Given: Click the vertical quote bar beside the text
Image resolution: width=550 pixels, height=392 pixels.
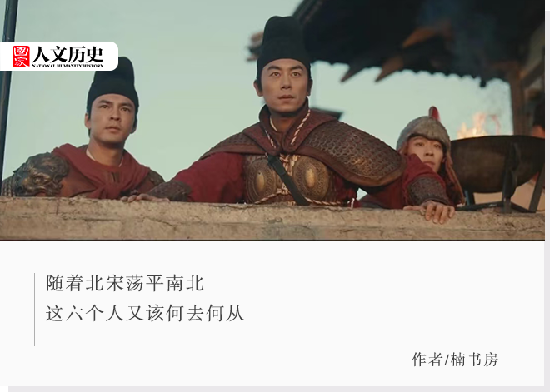Looking at the screenshot, I should tap(34, 310).
